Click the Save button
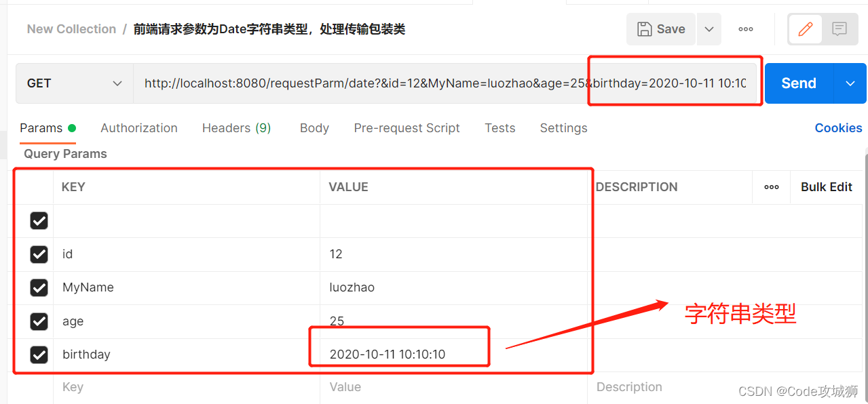 [x=661, y=29]
